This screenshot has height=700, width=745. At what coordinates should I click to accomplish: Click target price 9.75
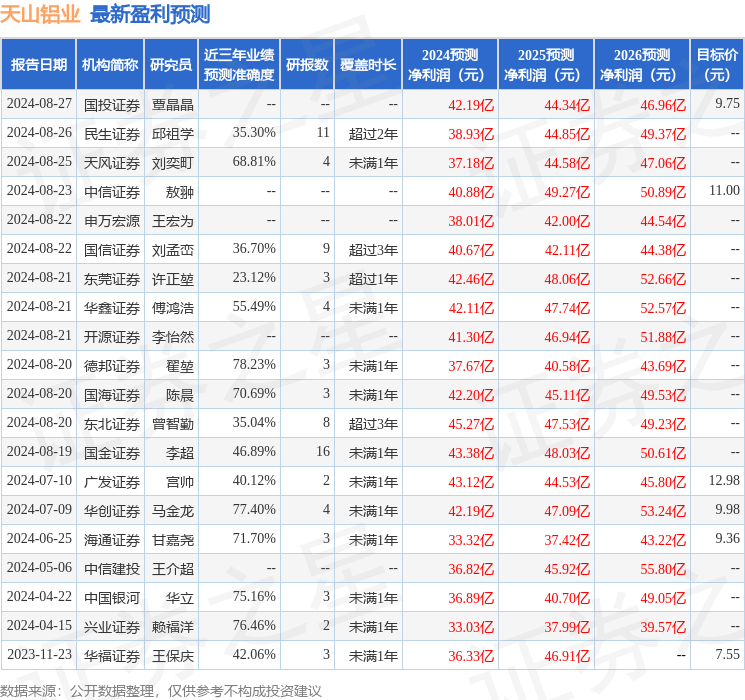pyautogui.click(x=727, y=104)
